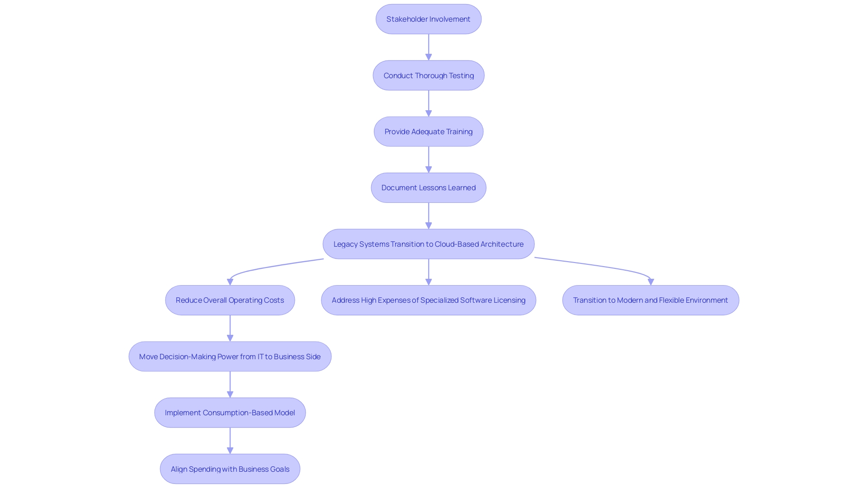Click the Stakeholder Involvement node
This screenshot has width=868, height=488.
point(428,19)
